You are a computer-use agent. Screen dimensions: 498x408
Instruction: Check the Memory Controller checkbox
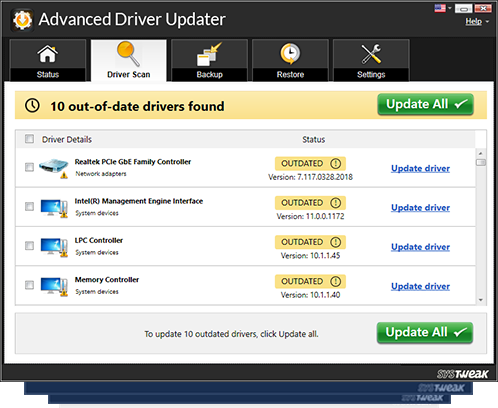29,285
